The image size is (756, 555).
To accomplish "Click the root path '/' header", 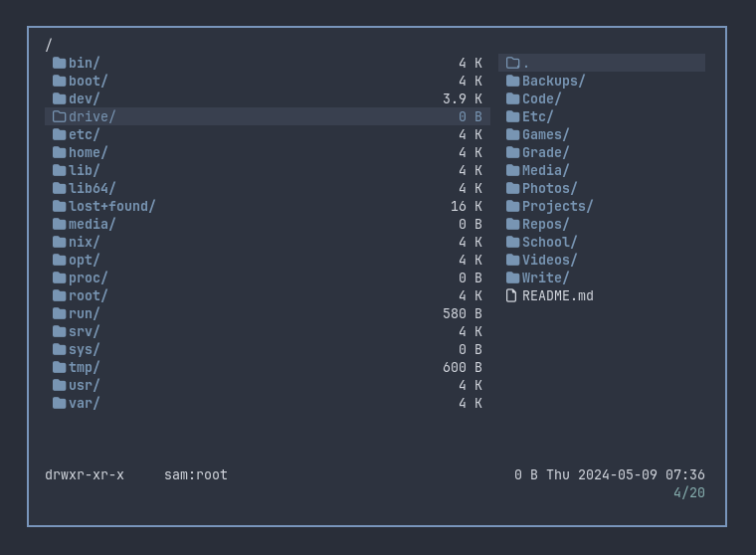I will click(x=49, y=45).
